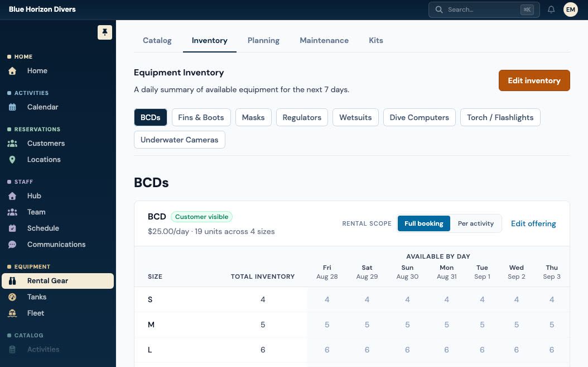Click the Edit offering link
The image size is (588, 367).
pos(533,223)
